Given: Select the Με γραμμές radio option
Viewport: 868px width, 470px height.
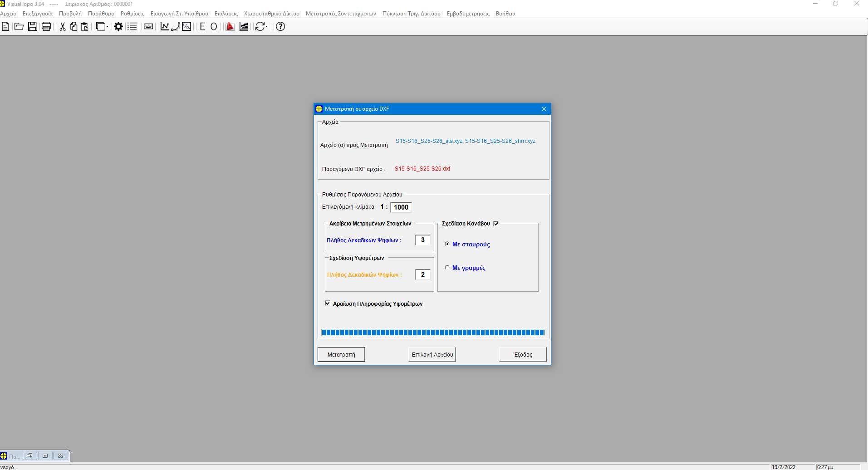Looking at the screenshot, I should coord(447,268).
